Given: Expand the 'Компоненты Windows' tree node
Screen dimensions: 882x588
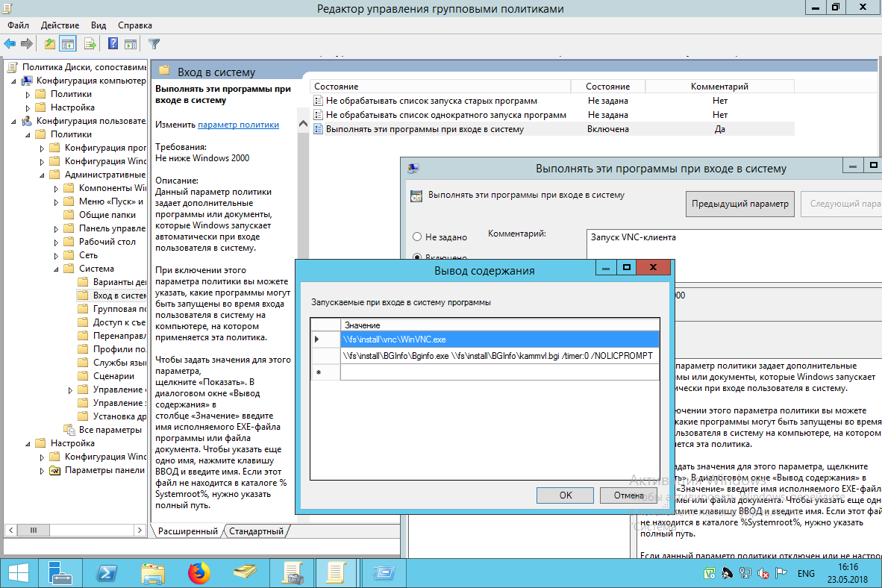Looking at the screenshot, I should pos(56,189).
